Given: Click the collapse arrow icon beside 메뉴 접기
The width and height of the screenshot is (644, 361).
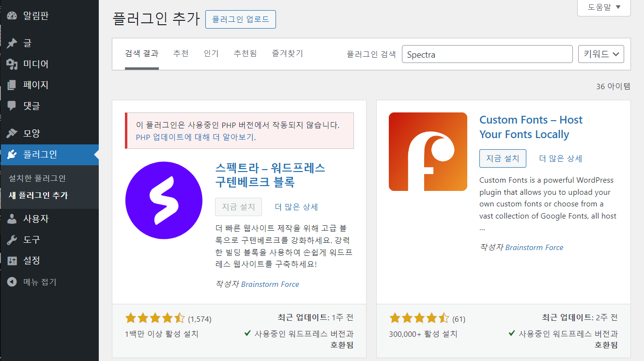Looking at the screenshot, I should click(x=12, y=282).
